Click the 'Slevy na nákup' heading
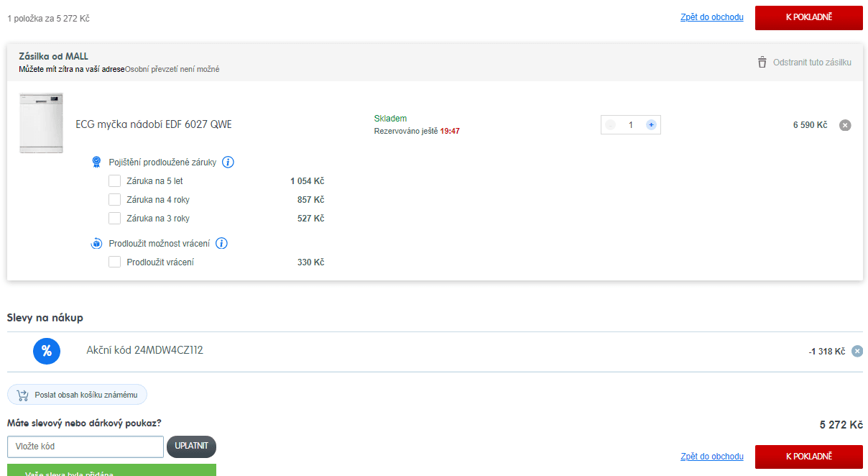868x476 pixels. [45, 318]
